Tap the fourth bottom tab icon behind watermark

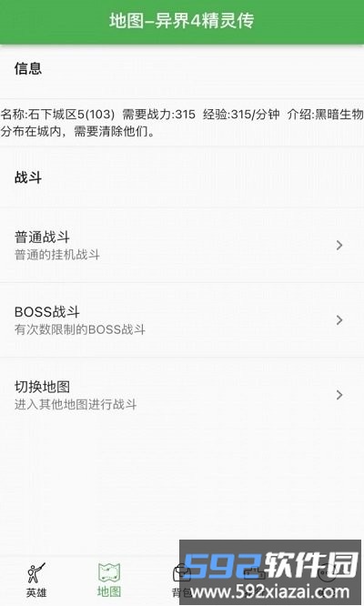coord(254,572)
